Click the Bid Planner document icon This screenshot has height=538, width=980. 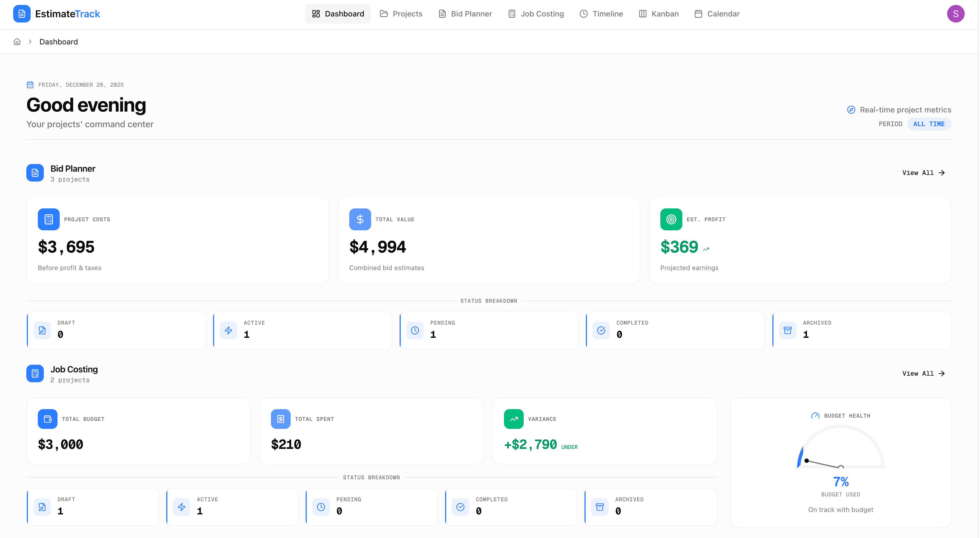[35, 172]
